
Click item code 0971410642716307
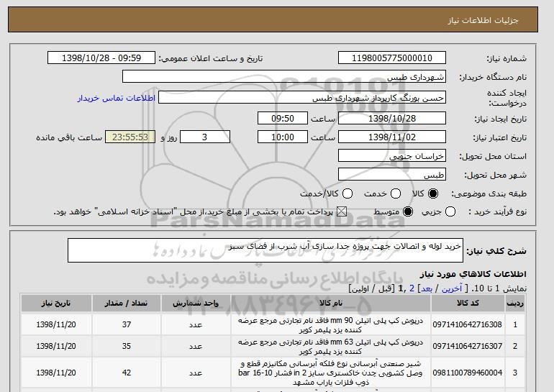468,346
